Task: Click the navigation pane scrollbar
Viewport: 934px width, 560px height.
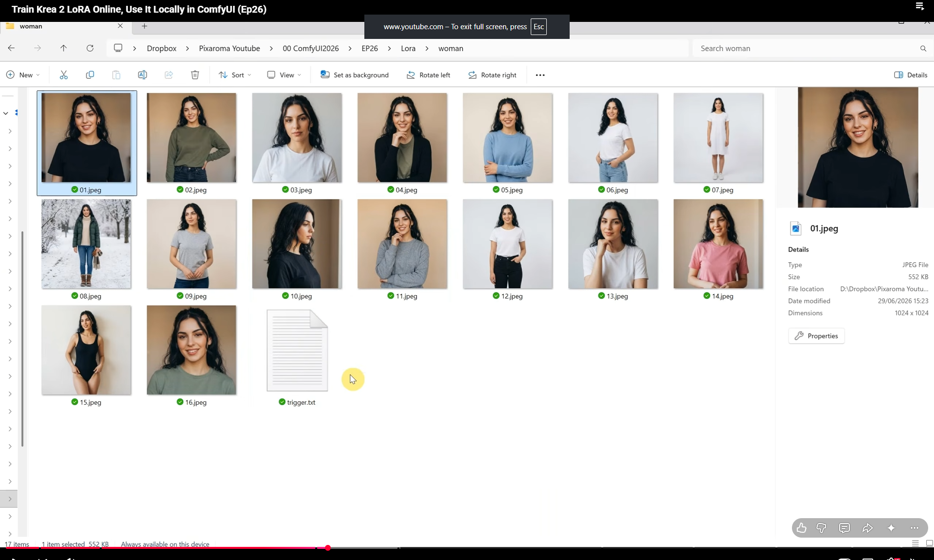Action: point(22,339)
